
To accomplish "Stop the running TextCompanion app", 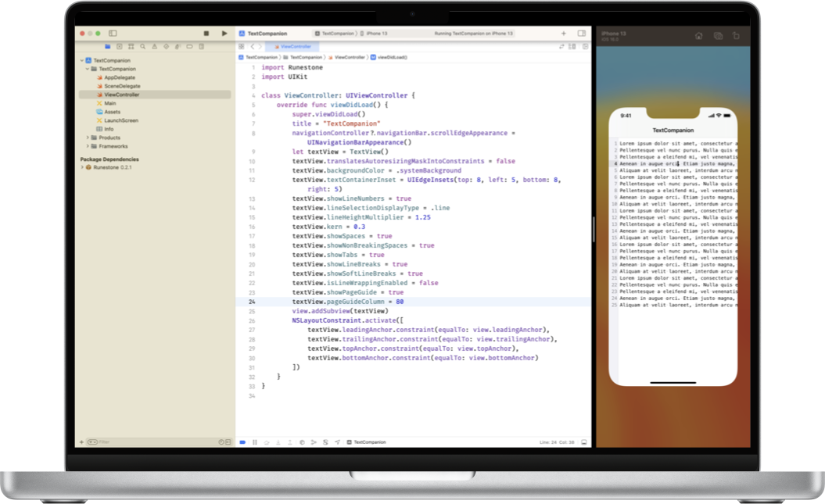I will coord(206,34).
